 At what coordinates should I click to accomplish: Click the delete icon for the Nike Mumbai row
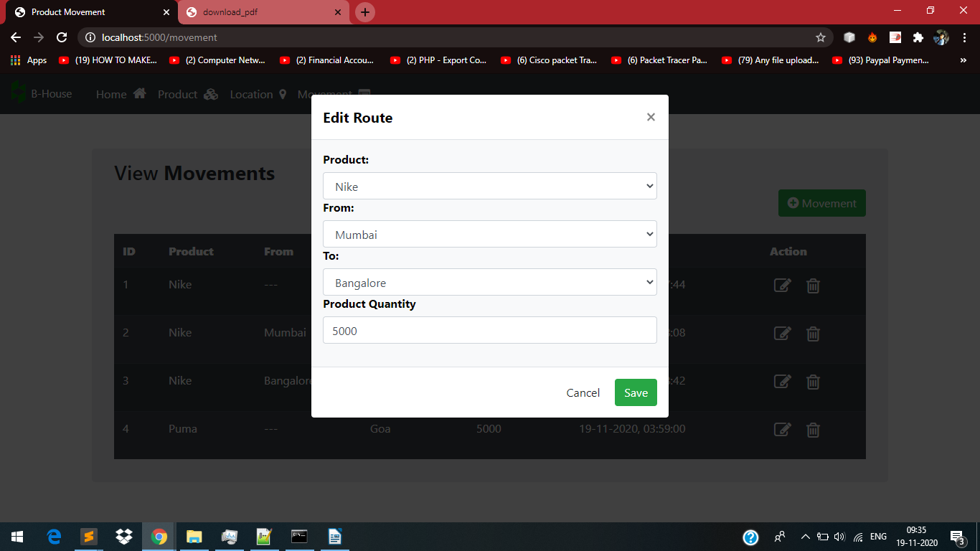pyautogui.click(x=813, y=334)
